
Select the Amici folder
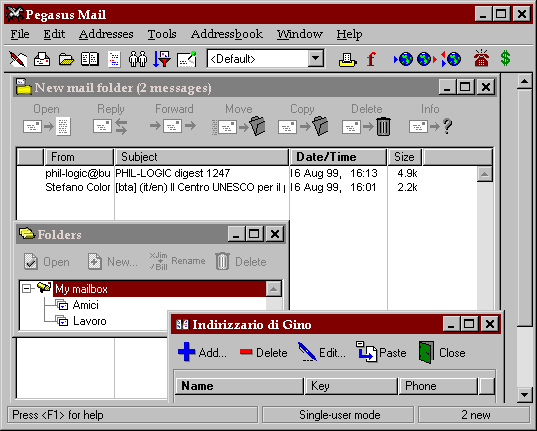pyautogui.click(x=85, y=305)
